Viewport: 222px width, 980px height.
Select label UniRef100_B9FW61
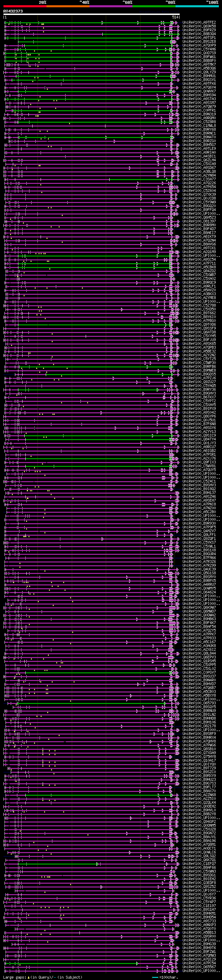[x=199, y=57]
